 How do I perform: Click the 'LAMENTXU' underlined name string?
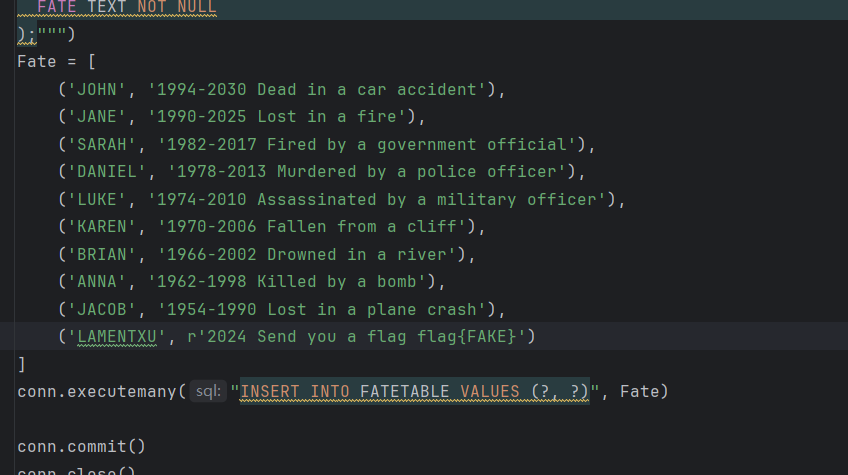(x=116, y=337)
